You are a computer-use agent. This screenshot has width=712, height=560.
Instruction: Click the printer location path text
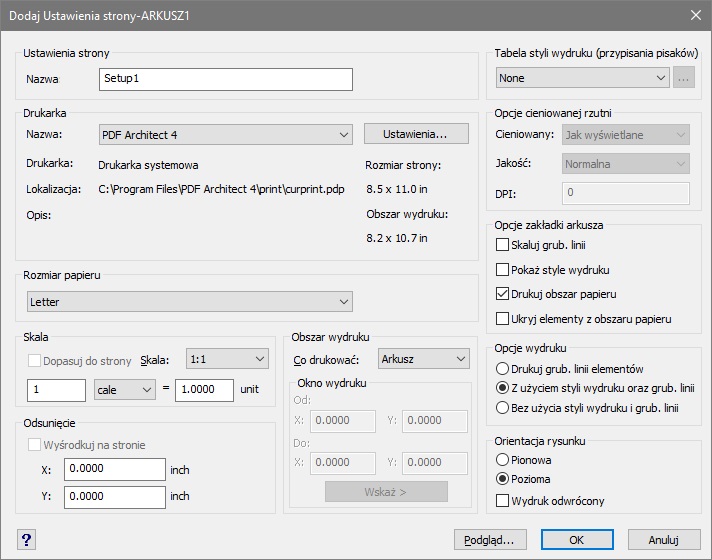point(221,189)
